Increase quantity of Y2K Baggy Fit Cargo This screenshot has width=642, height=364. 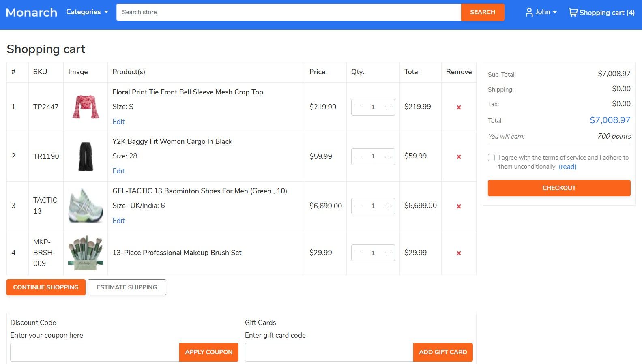[388, 156]
